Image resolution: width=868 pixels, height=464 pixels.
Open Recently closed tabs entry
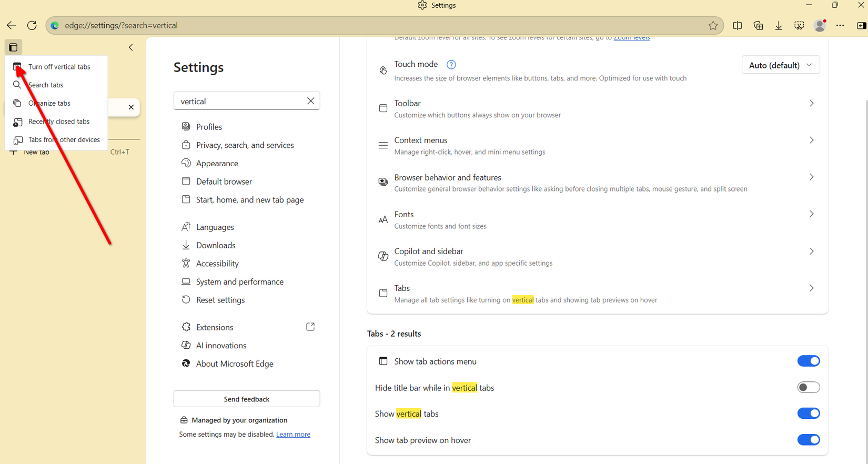[56, 122]
